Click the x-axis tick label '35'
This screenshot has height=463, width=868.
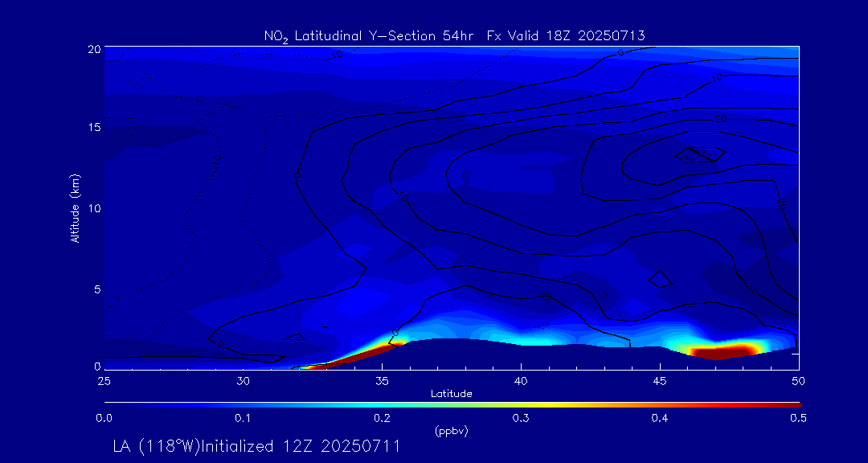[382, 382]
